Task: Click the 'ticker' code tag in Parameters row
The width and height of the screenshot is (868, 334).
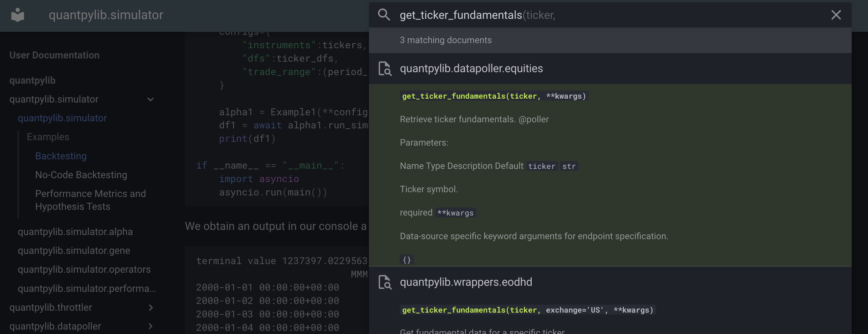Action: pyautogui.click(x=542, y=166)
